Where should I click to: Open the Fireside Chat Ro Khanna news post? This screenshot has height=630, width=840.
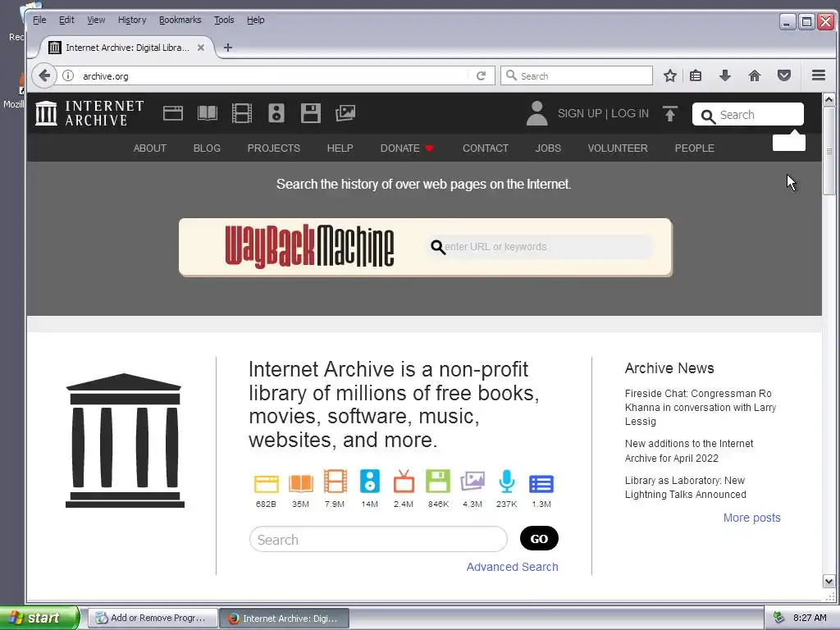click(x=701, y=407)
